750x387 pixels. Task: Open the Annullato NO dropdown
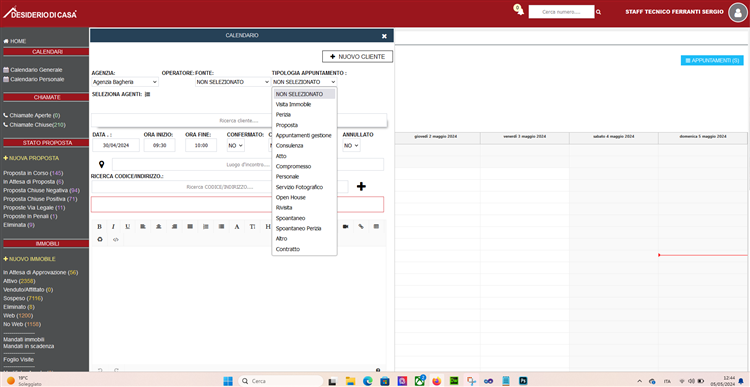[351, 145]
